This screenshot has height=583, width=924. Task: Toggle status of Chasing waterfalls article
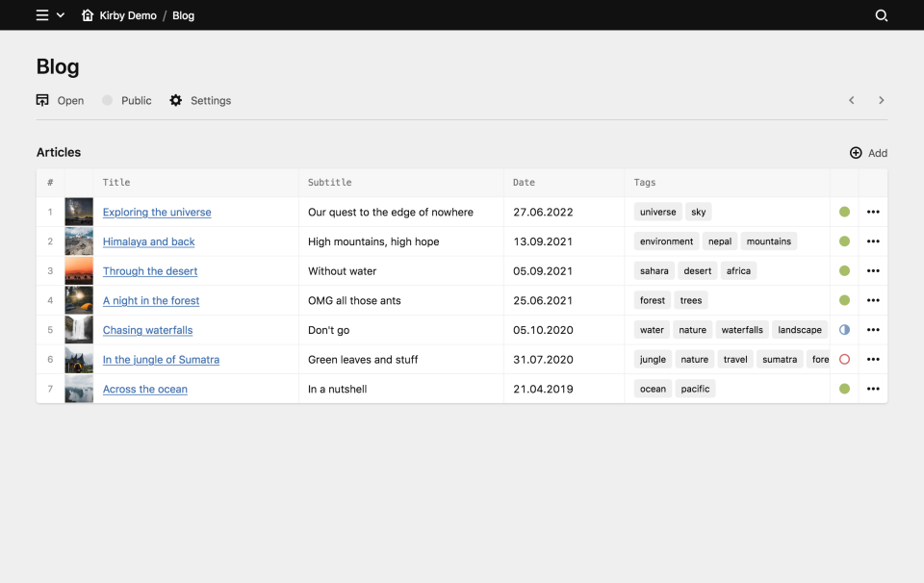(844, 330)
